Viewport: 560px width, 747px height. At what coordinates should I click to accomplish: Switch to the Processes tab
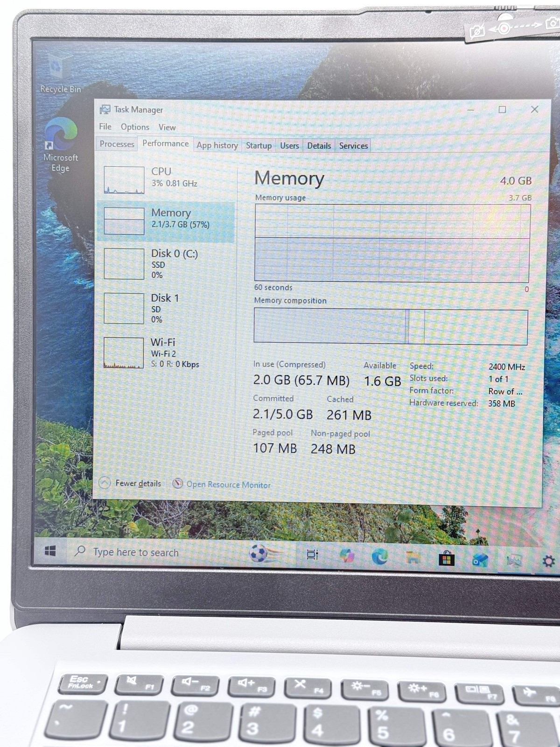[117, 144]
